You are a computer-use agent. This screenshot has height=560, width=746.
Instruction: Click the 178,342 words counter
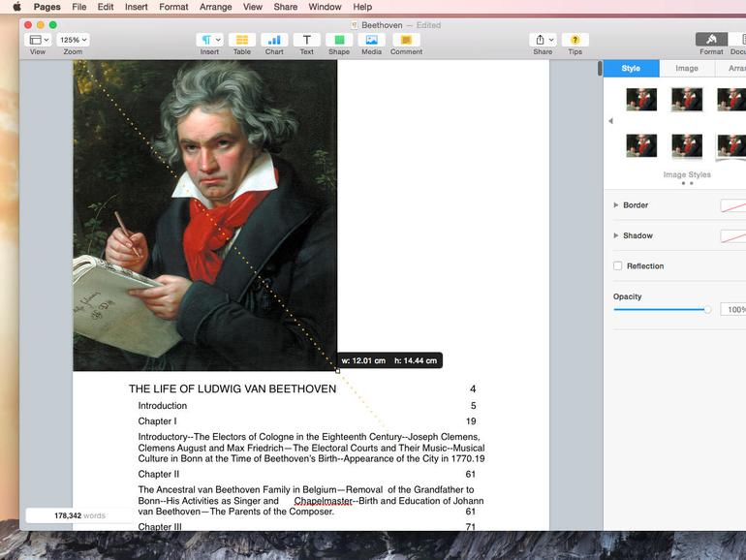tap(79, 515)
